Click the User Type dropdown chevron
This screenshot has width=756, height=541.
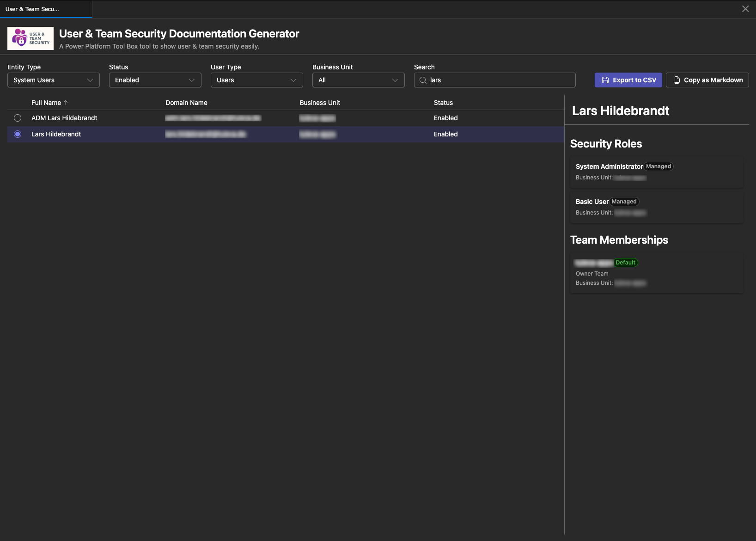click(294, 80)
